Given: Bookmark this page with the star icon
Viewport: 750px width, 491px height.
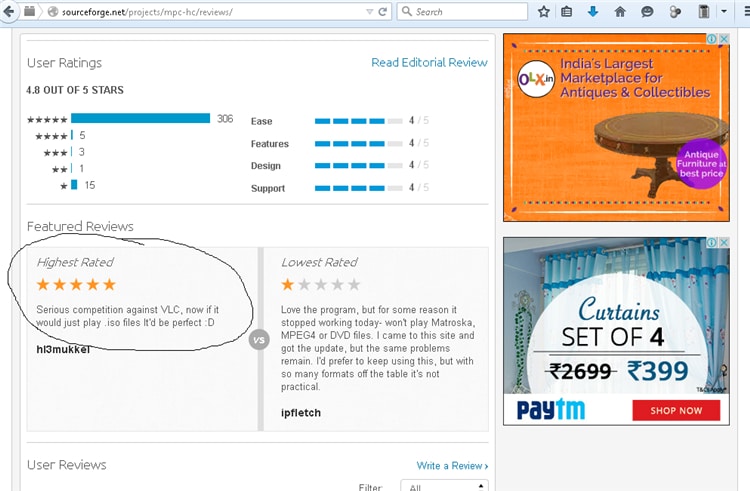Looking at the screenshot, I should 543,11.
